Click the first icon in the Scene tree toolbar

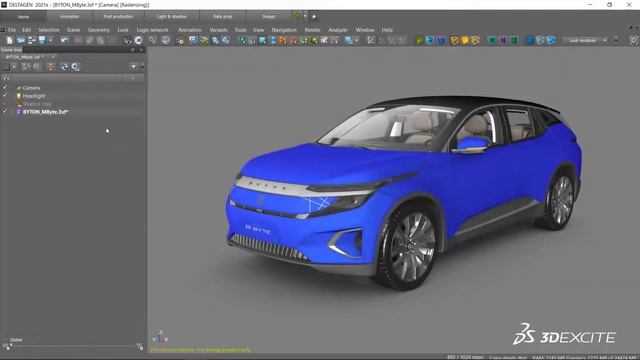pos(6,67)
